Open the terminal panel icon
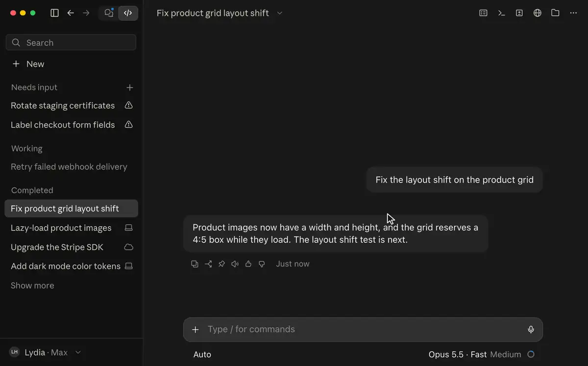Image resolution: width=588 pixels, height=366 pixels. [501, 13]
